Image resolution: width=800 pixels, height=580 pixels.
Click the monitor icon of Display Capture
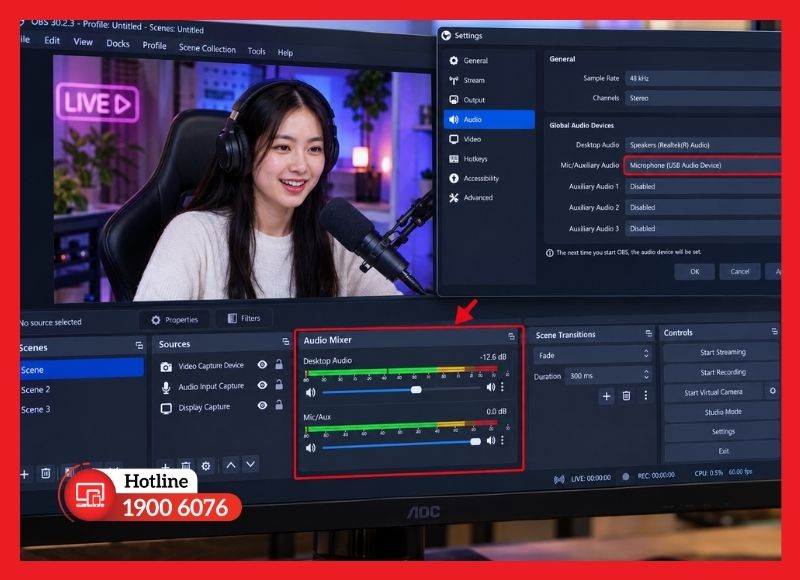tap(166, 409)
